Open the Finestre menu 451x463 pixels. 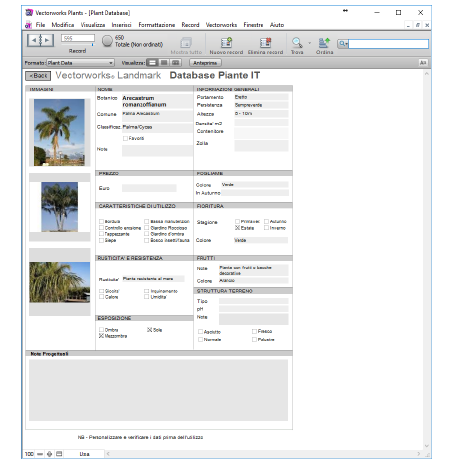253,25
